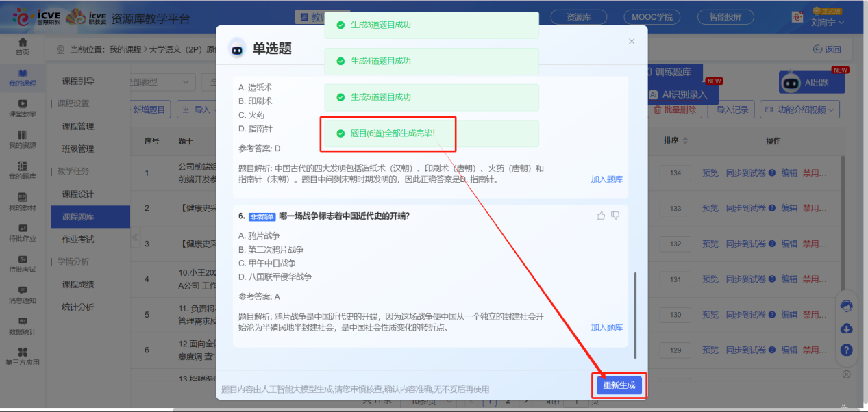点赞第6题的生成质量

tap(601, 214)
